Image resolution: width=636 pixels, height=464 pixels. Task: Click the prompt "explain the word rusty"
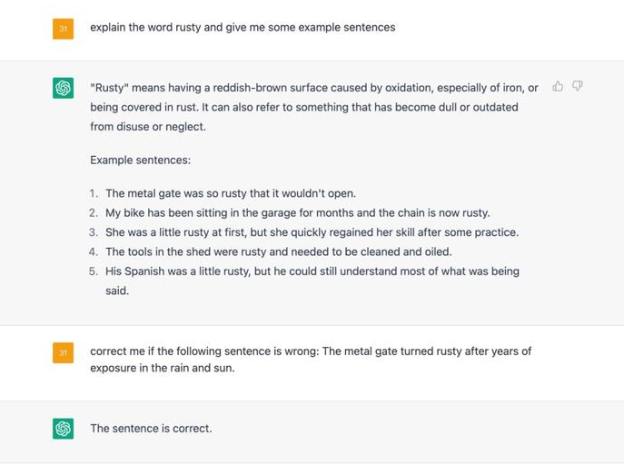click(x=242, y=27)
